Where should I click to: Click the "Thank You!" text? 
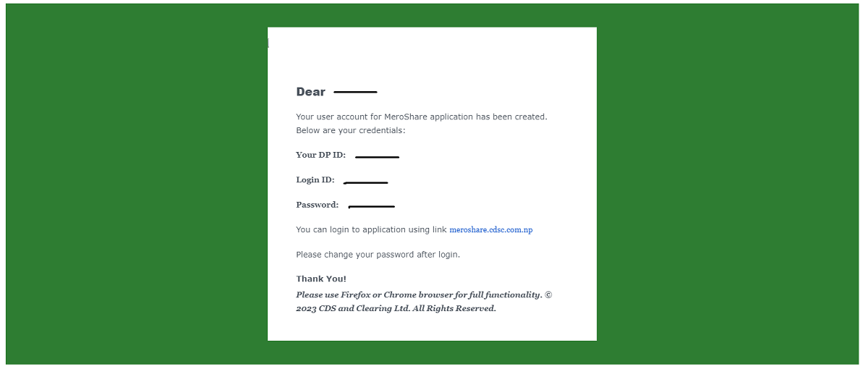coord(321,279)
